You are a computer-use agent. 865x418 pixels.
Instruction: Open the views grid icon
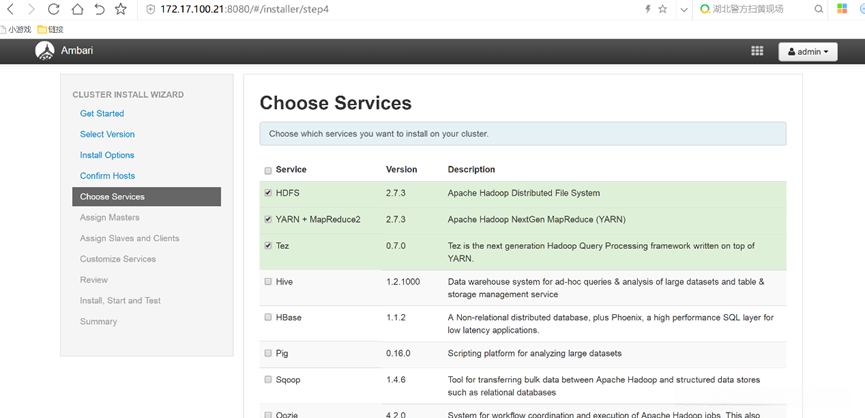(757, 51)
